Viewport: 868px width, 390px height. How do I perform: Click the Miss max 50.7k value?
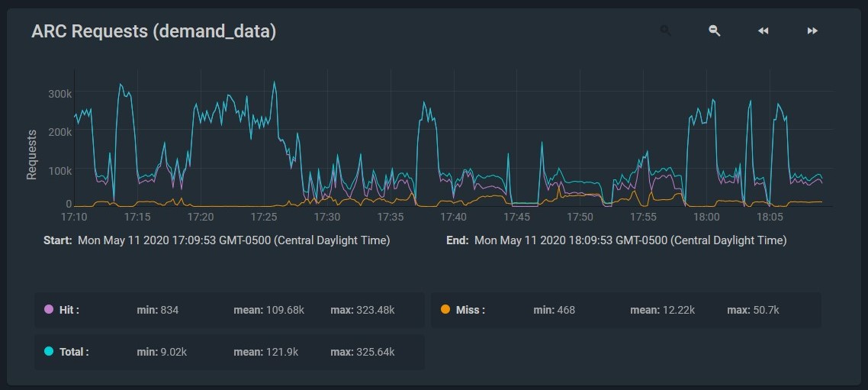[x=753, y=310]
